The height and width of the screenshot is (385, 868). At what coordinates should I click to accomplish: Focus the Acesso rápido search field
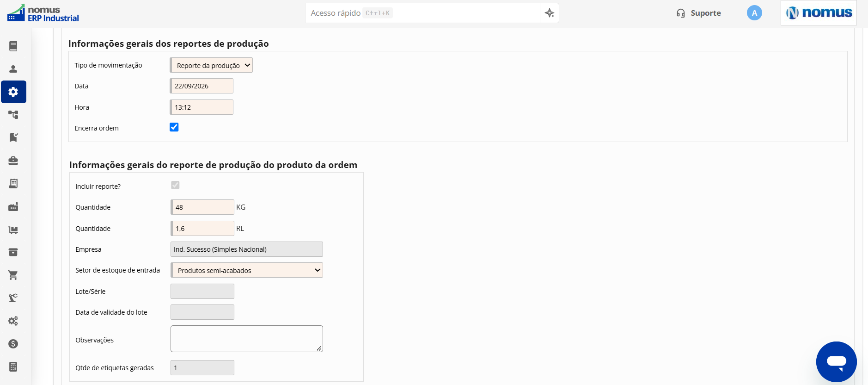(422, 13)
